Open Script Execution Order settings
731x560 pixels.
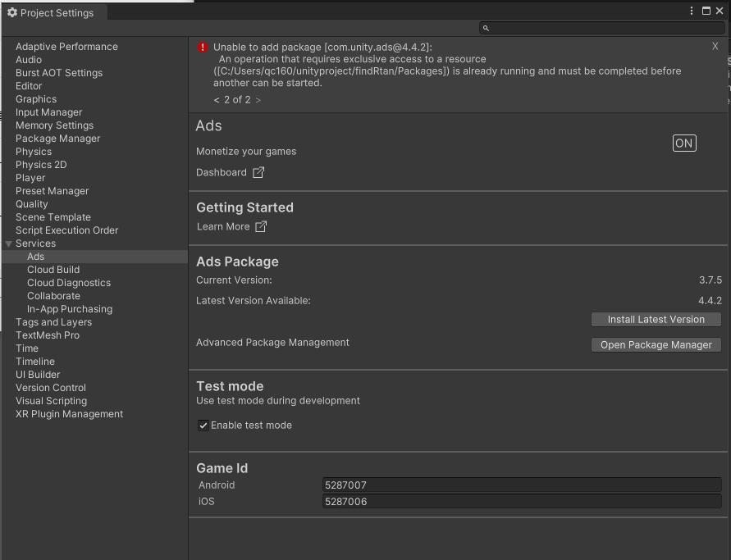(66, 230)
